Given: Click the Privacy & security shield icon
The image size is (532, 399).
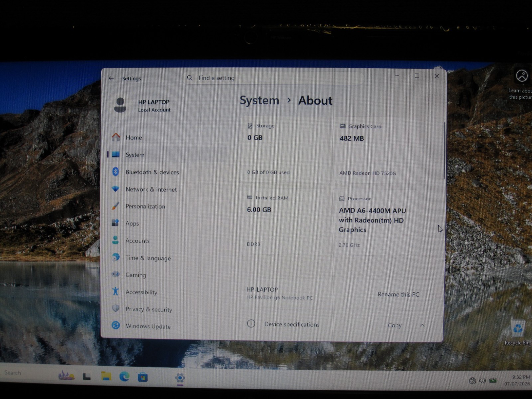Looking at the screenshot, I should tap(115, 309).
